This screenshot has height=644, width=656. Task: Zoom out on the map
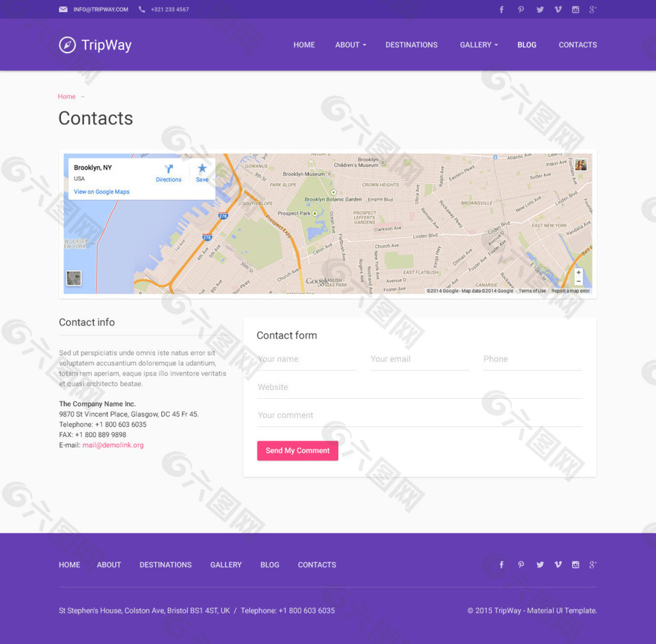tap(578, 281)
